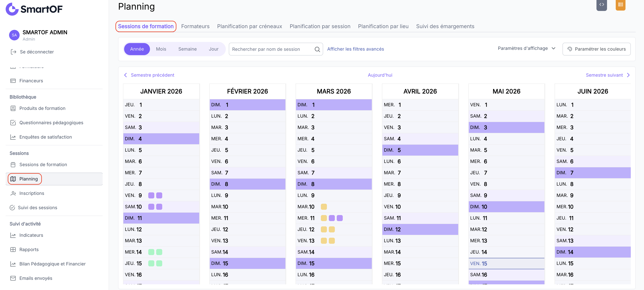Click the SmartOF logo
This screenshot has width=644, height=290.
click(x=34, y=9)
